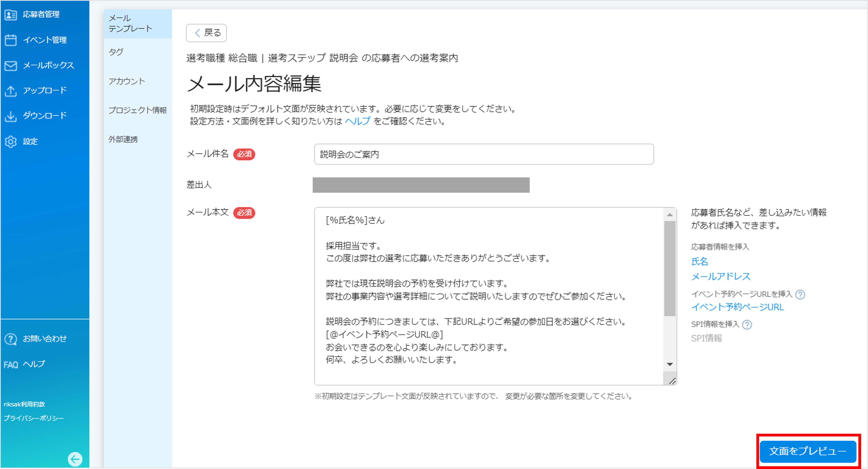Click help icon next to SPI情報を挿入
Screen dimensions: 868x469
coord(747,324)
